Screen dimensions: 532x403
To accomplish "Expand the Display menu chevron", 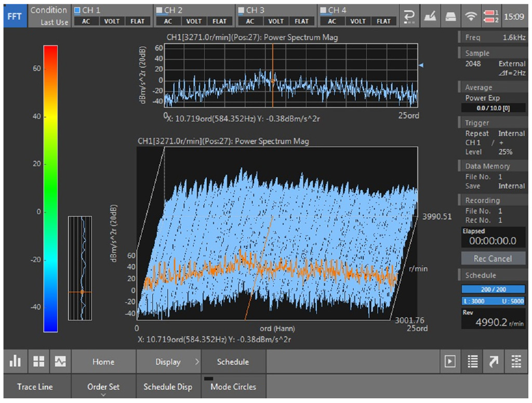I will (197, 362).
